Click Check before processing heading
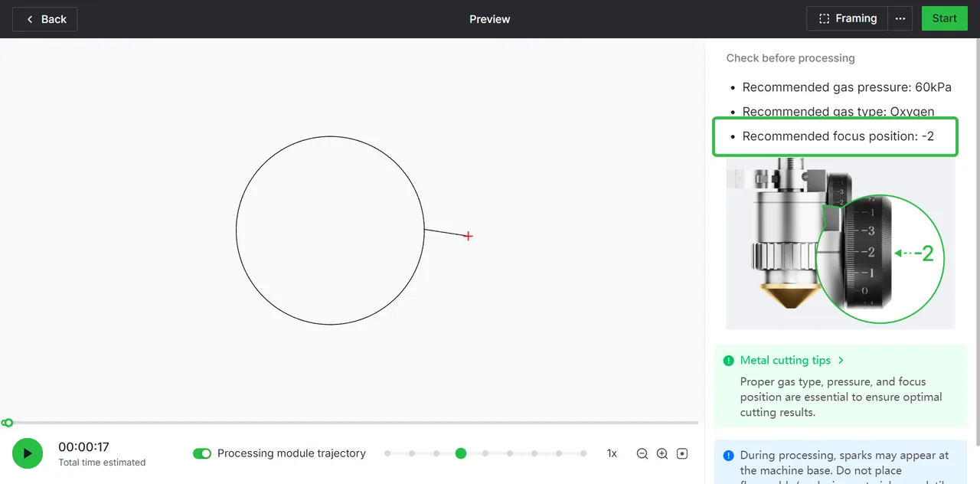 (790, 58)
